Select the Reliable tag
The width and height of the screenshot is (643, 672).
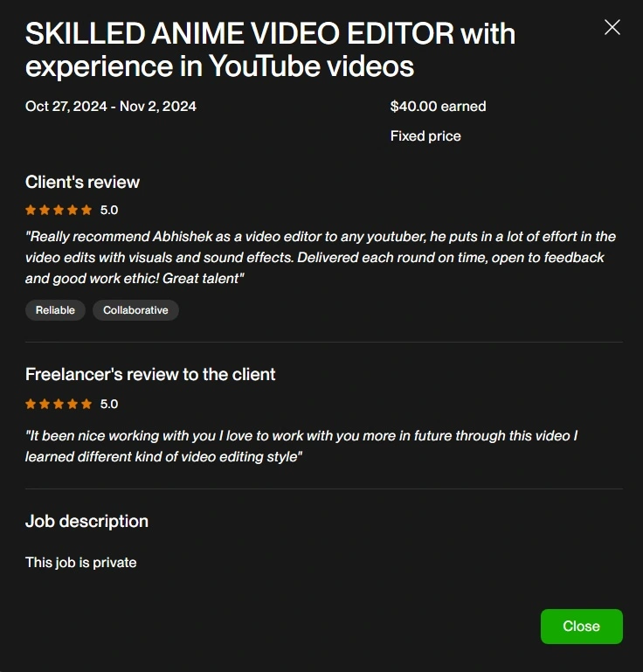coord(55,310)
